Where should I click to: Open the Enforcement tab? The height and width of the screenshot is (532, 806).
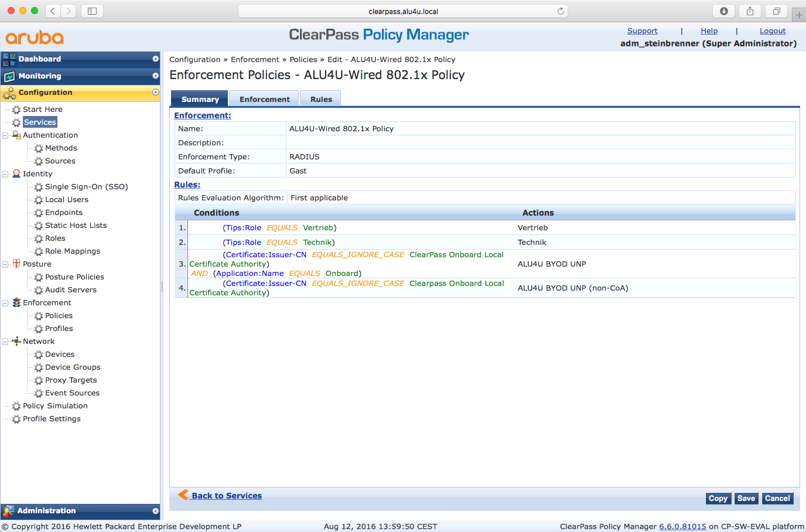264,99
